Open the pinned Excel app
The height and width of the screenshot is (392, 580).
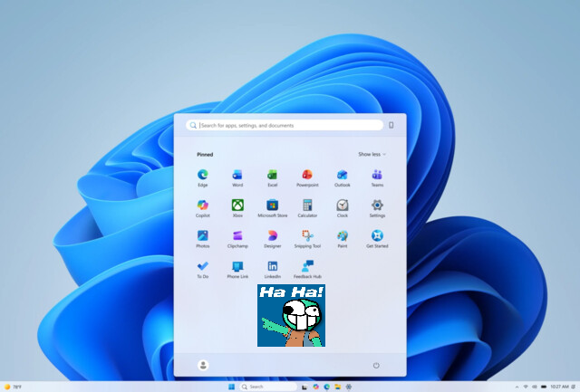[272, 177]
